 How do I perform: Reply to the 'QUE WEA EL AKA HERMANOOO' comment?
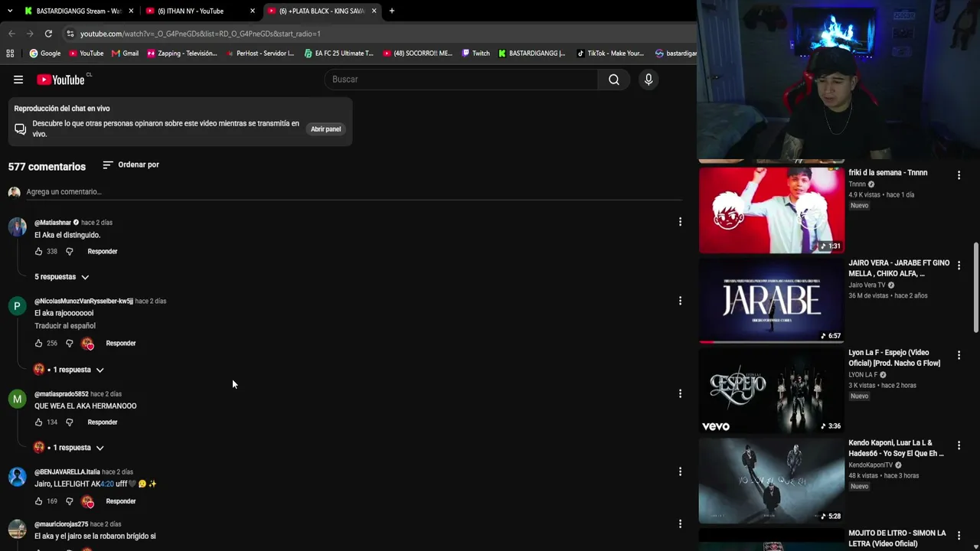103,422
